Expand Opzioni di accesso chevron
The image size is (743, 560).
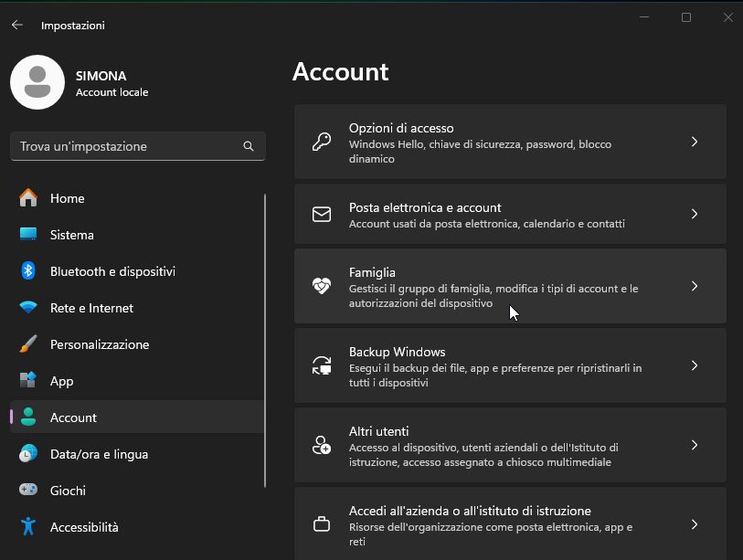point(695,142)
